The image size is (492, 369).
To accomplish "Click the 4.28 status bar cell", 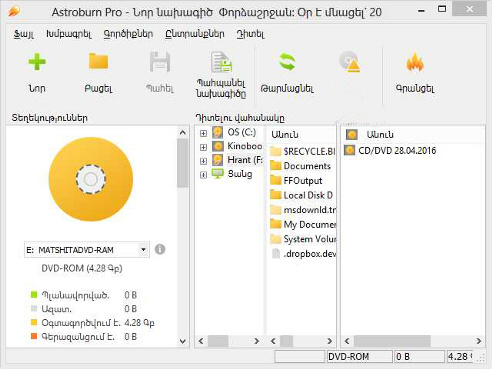I will [460, 357].
